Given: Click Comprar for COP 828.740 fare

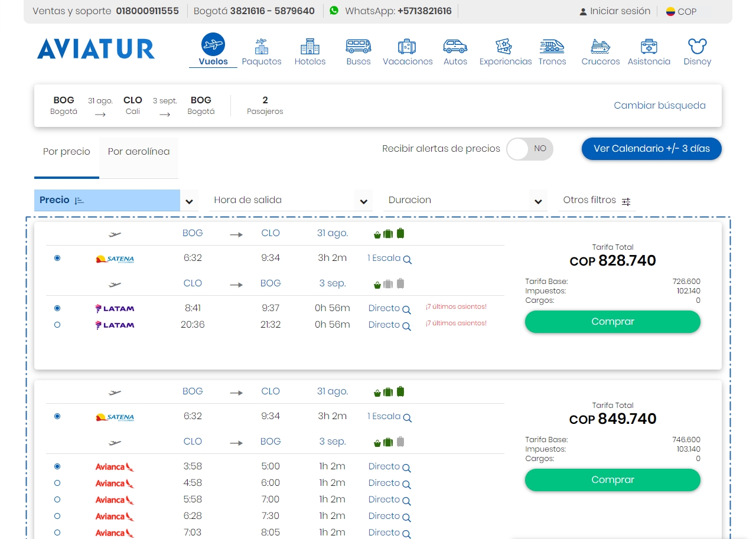Looking at the screenshot, I should click(x=612, y=322).
